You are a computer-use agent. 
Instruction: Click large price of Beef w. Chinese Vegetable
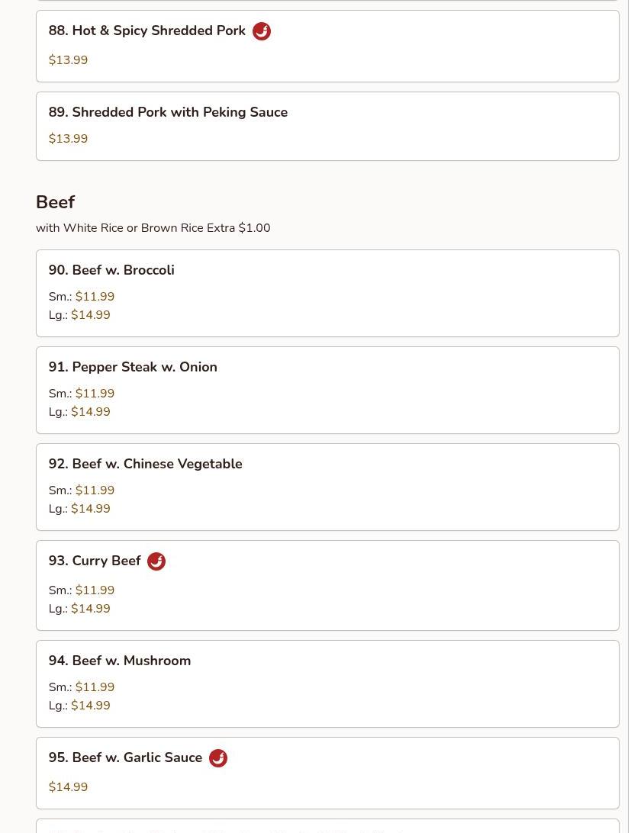(x=90, y=509)
